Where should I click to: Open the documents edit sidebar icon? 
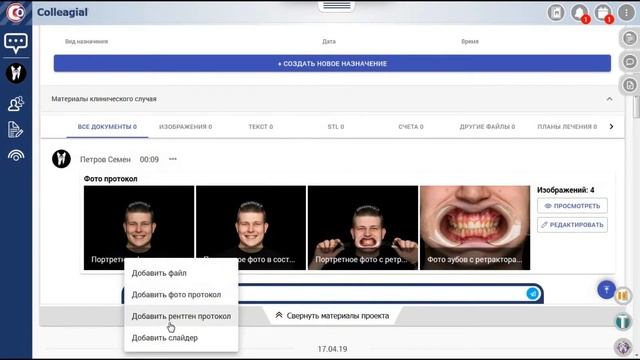[x=16, y=129]
